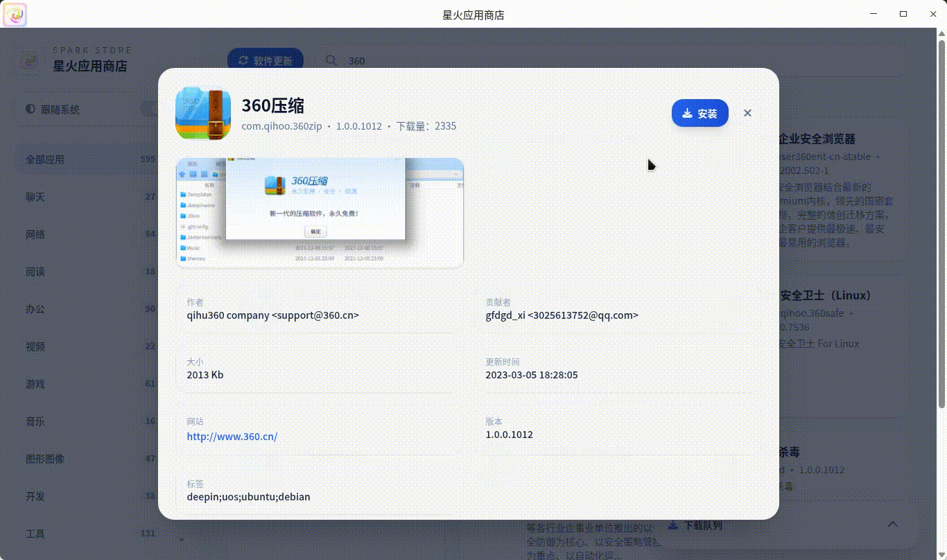Open the 游戏 category
Image resolution: width=947 pixels, height=560 pixels.
pyautogui.click(x=35, y=383)
